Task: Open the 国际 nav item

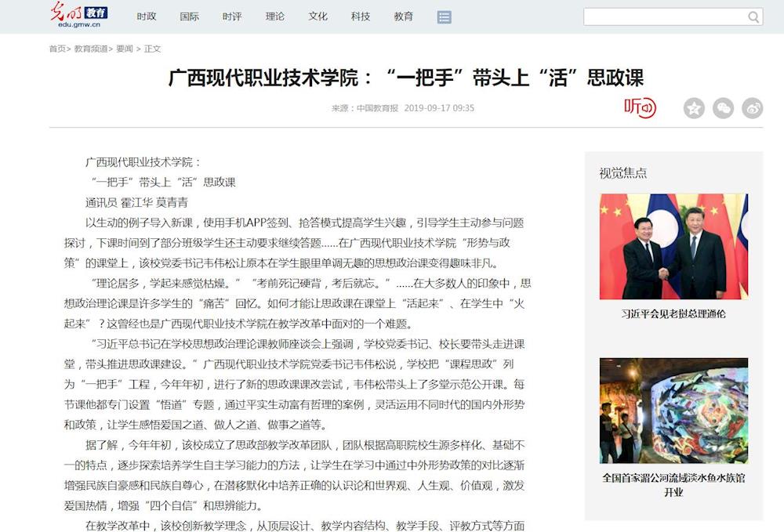Action: [x=189, y=16]
